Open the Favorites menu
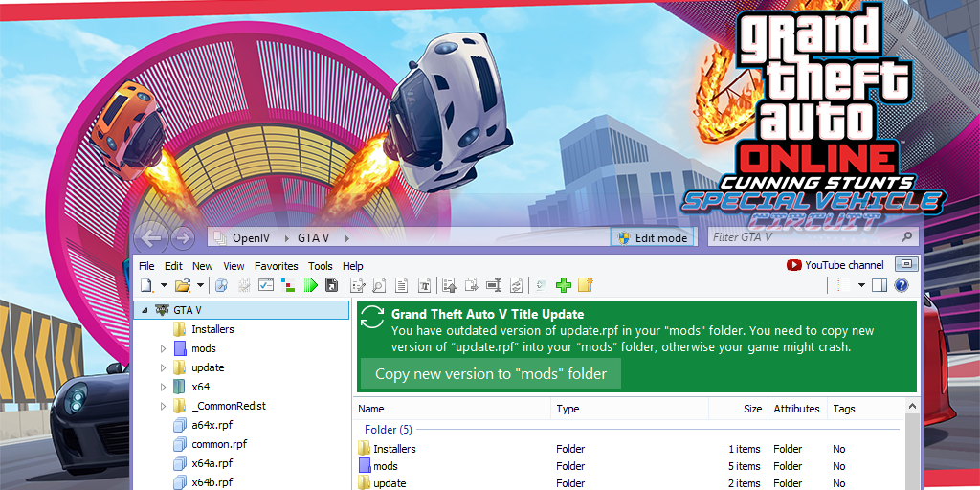 coord(277,266)
